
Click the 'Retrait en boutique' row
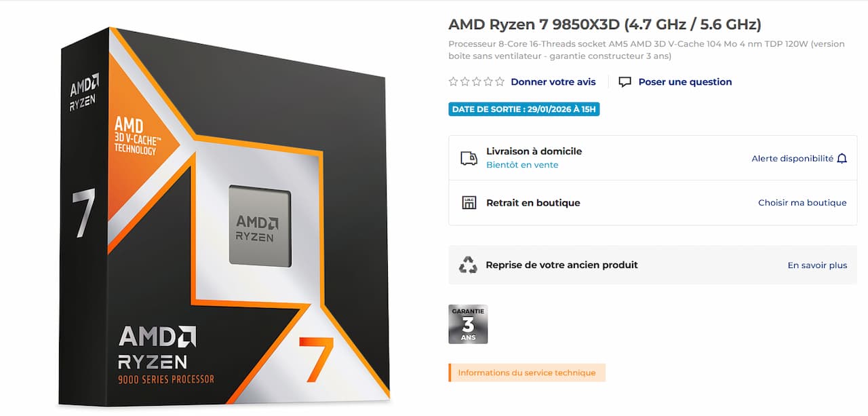pos(653,203)
